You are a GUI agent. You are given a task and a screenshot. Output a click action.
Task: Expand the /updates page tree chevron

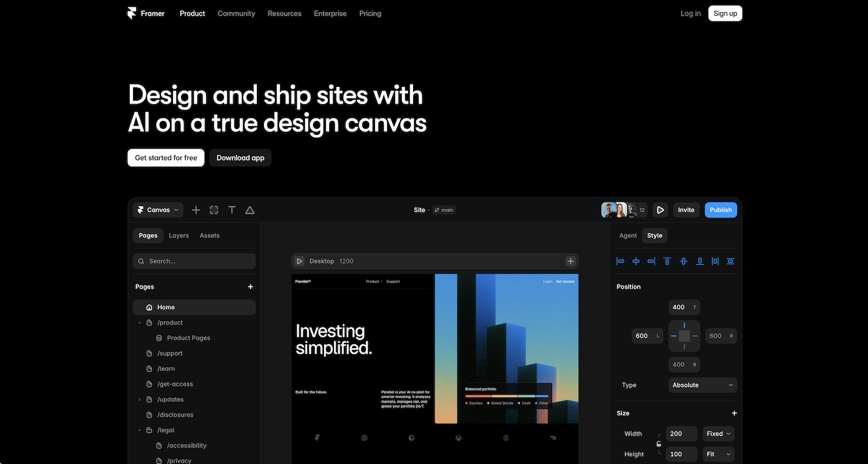click(139, 400)
